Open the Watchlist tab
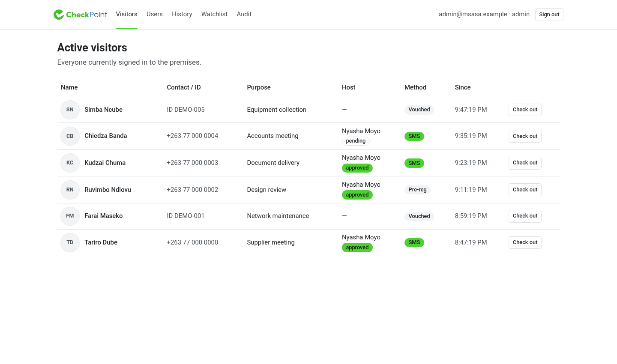The image size is (617, 364). 214,14
